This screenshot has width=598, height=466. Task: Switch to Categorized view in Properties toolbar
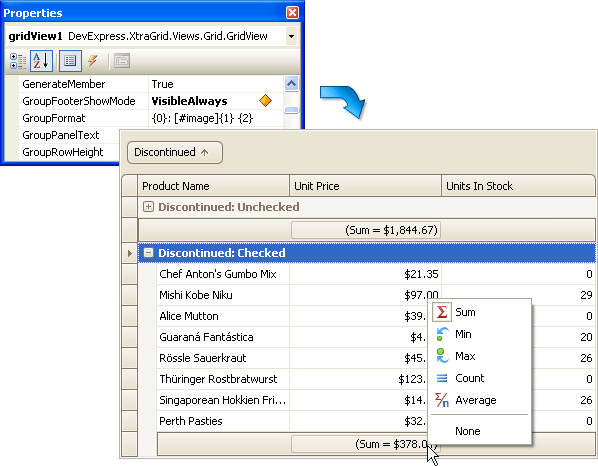(18, 61)
